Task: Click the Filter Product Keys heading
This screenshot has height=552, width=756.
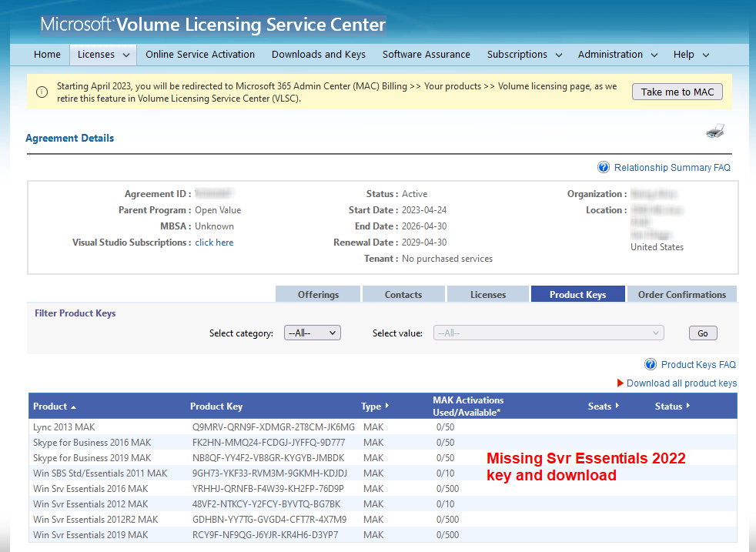Action: [75, 313]
